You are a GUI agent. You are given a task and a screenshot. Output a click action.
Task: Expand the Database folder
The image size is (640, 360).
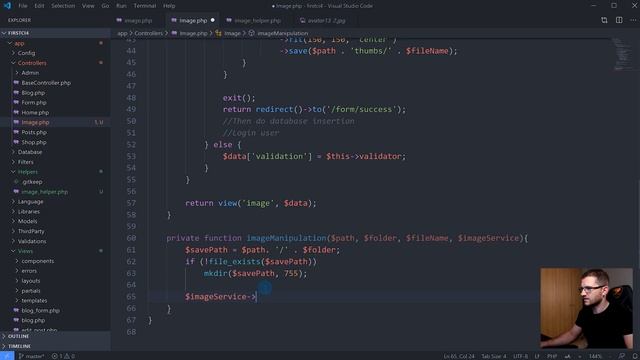coord(55,152)
